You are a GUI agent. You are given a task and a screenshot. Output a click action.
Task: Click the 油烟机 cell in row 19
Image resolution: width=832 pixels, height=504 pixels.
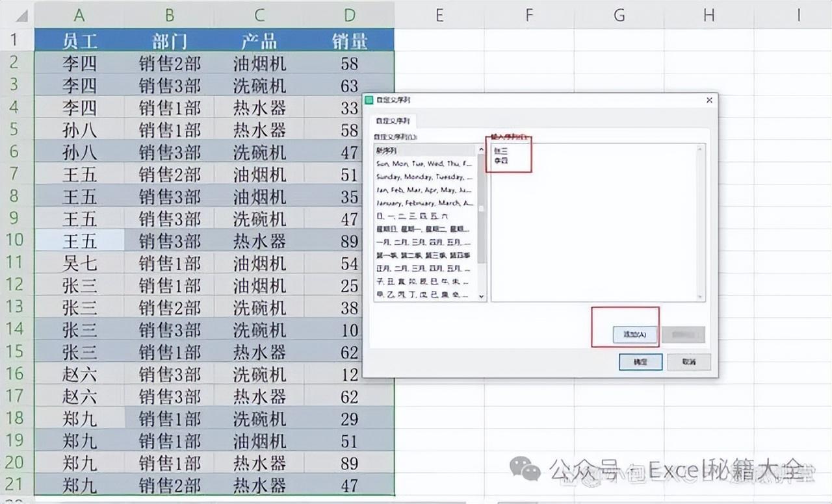click(x=259, y=441)
